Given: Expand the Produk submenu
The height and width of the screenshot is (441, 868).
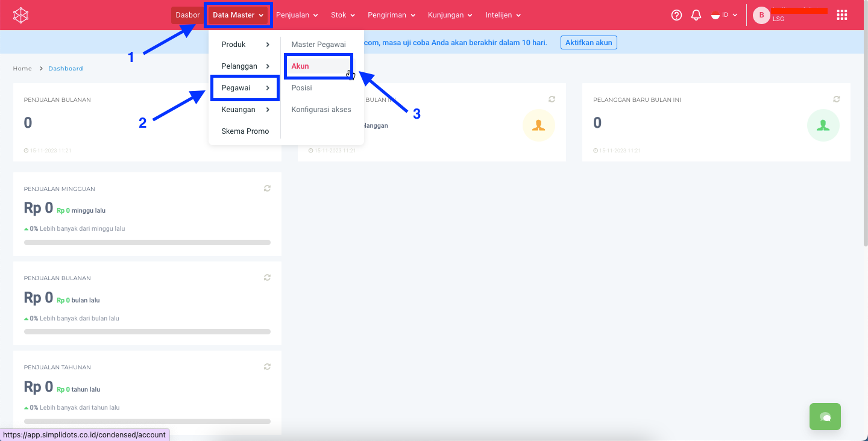Looking at the screenshot, I should [245, 45].
